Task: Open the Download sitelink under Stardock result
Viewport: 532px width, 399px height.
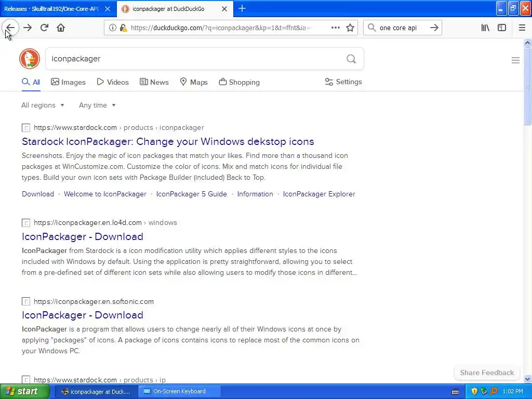Action: point(38,194)
